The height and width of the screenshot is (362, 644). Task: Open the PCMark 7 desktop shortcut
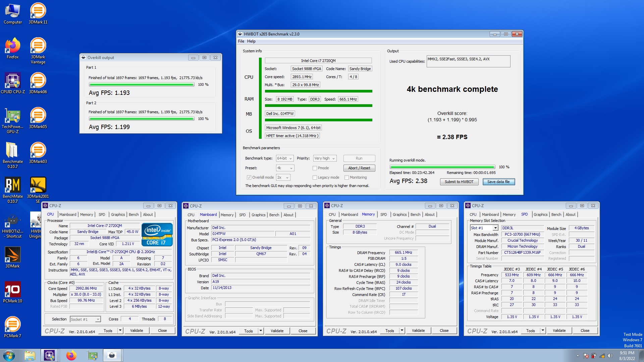[x=13, y=327]
